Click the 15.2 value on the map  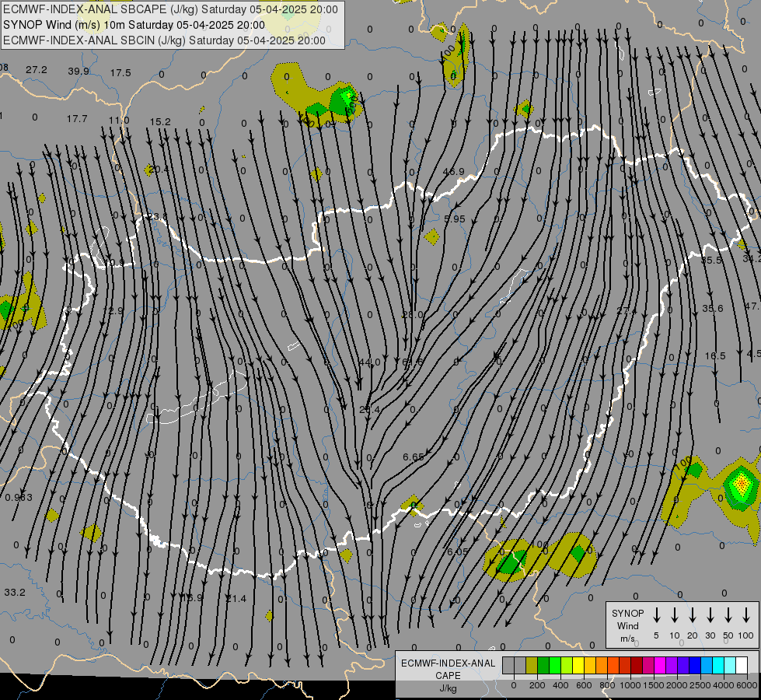(160, 122)
